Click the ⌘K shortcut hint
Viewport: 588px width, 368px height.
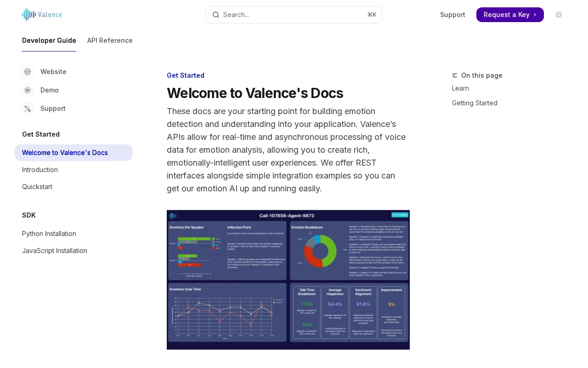pyautogui.click(x=372, y=15)
